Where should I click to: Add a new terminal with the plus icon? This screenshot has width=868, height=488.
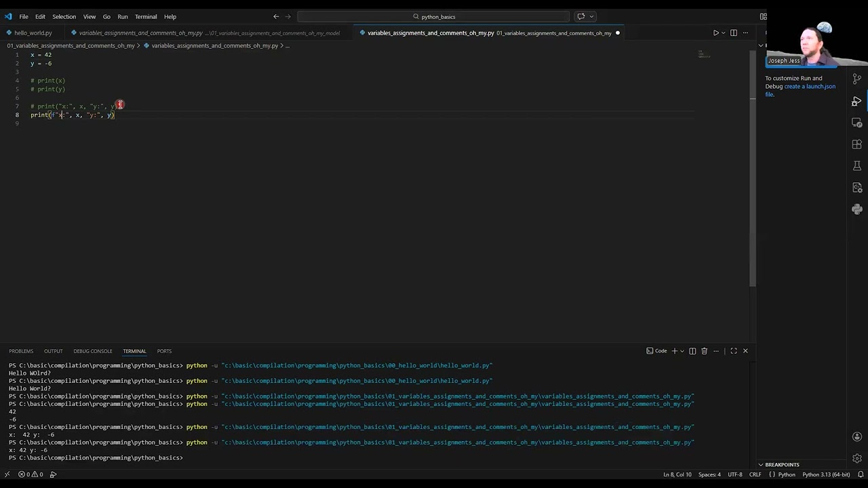[674, 350]
